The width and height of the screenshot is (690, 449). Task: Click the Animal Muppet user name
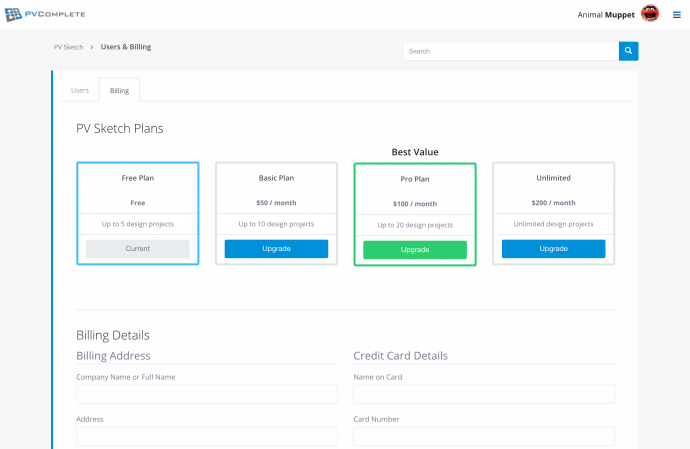tap(606, 15)
